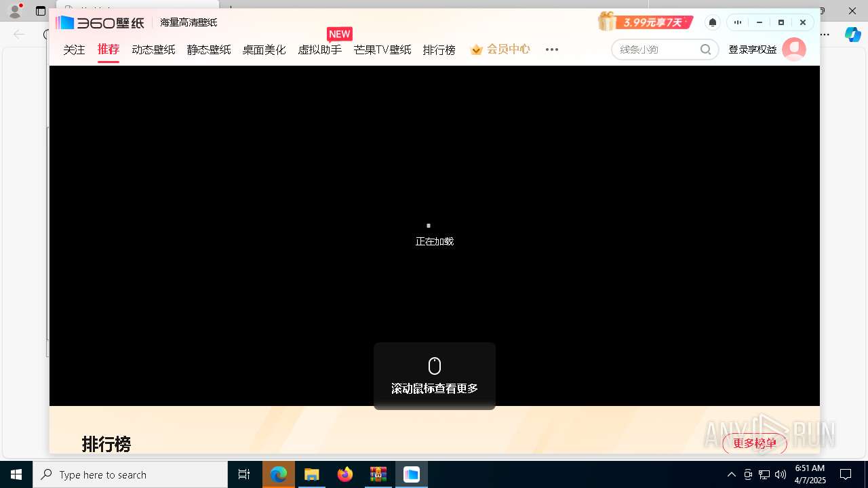Maximize the 360壁纸 window
Viewport: 868px width, 488px height.
781,22
